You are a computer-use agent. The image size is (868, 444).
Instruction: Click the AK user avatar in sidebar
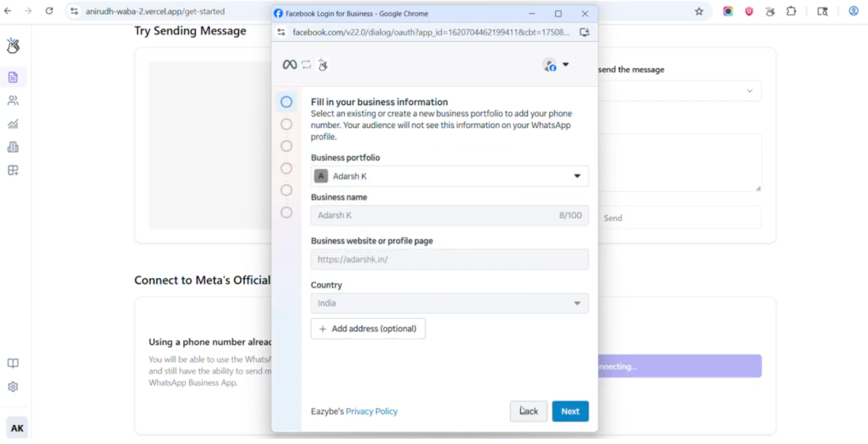pos(17,428)
